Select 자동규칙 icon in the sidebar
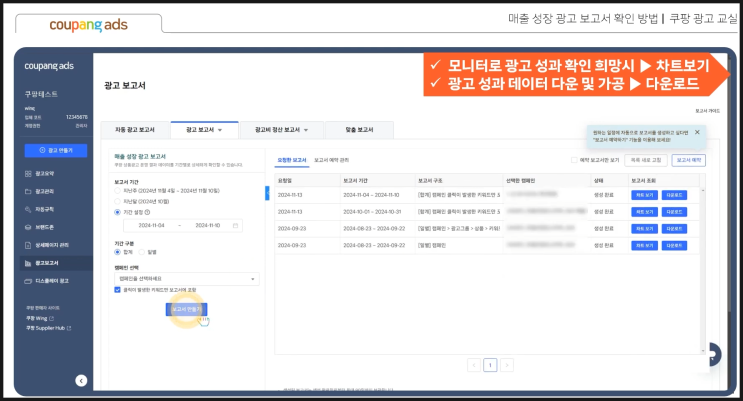 pyautogui.click(x=28, y=210)
